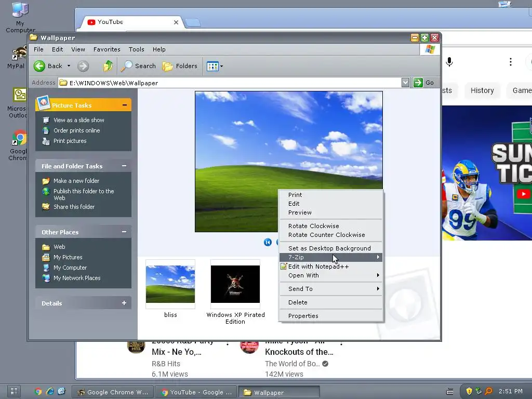
Task: Expand the Details panel
Action: pyautogui.click(x=124, y=303)
